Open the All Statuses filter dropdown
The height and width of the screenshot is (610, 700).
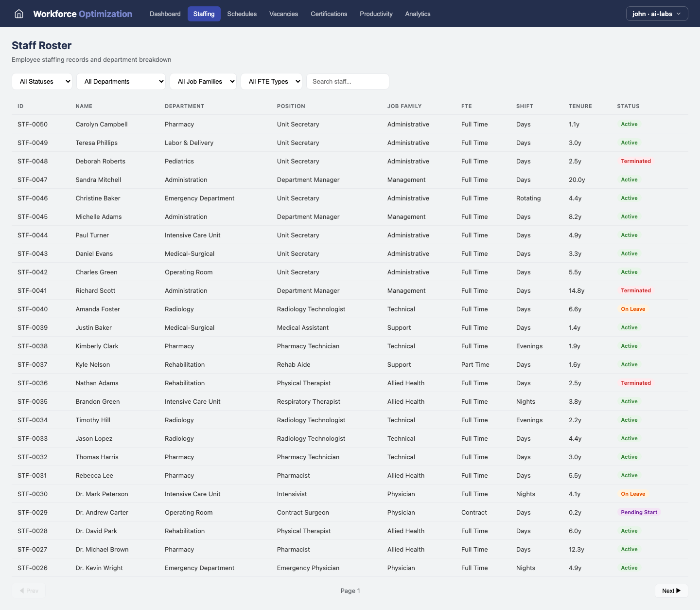pos(42,81)
